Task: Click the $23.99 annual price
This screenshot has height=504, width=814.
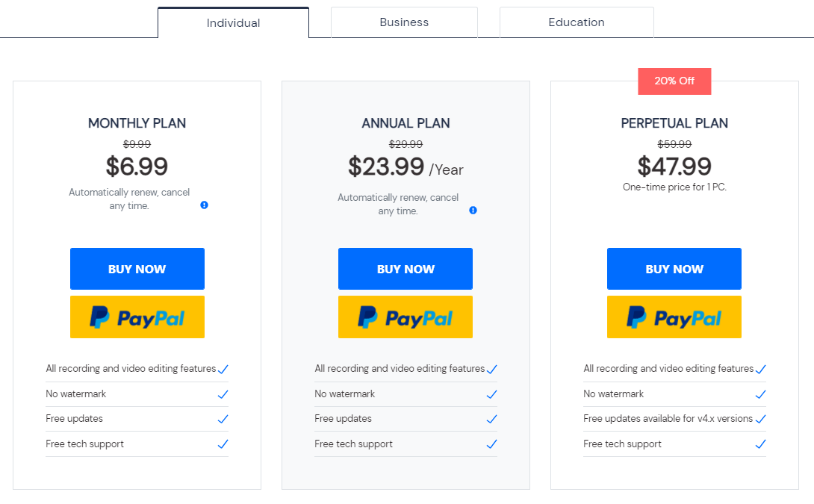Action: pos(386,167)
